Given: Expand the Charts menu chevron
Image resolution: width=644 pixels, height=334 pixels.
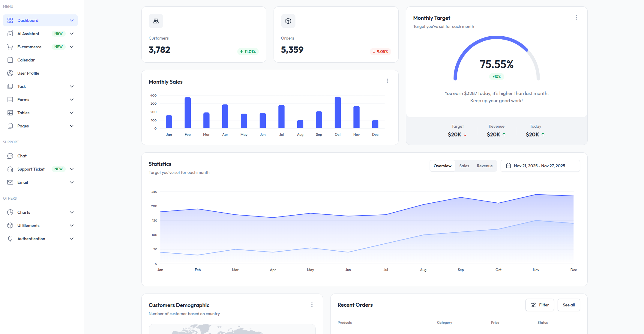Looking at the screenshot, I should coord(72,212).
